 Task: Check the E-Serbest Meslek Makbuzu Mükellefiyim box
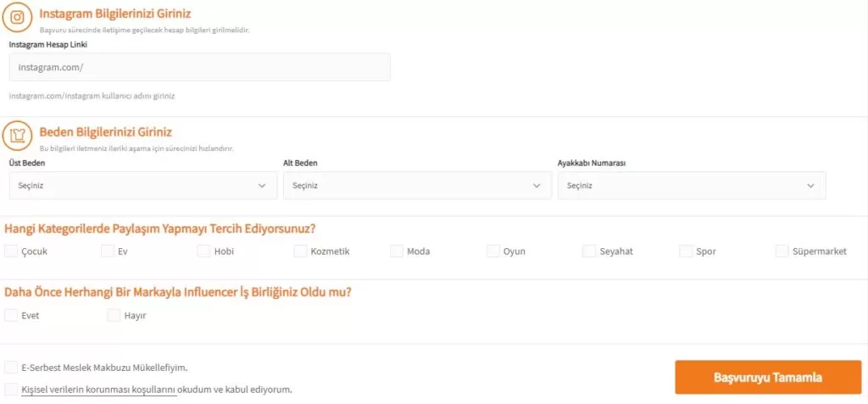(x=11, y=368)
